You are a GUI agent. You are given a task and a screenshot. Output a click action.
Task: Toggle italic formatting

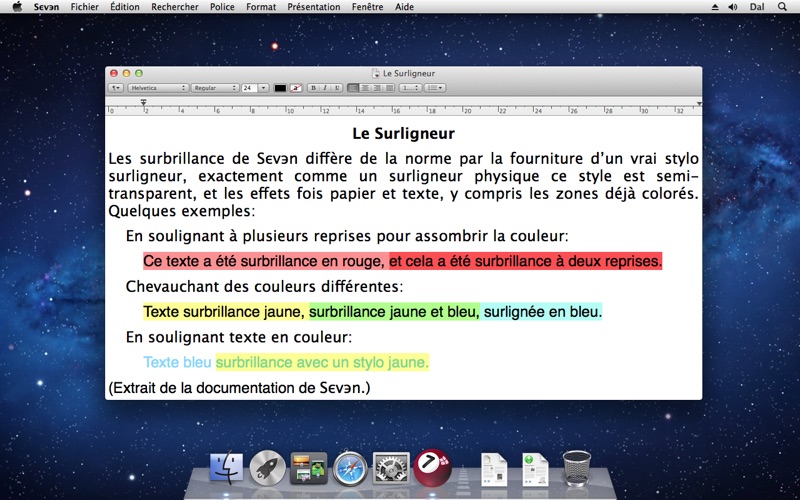click(325, 88)
